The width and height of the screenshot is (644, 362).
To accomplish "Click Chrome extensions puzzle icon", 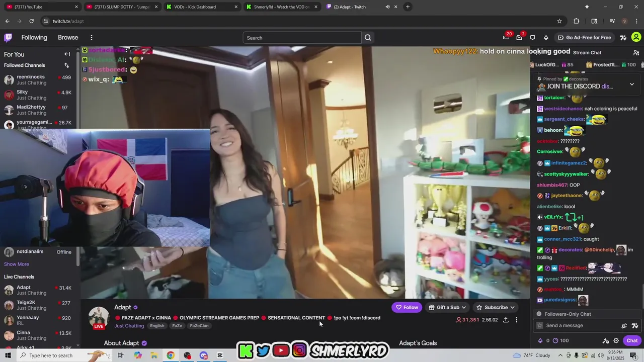I will tap(577, 21).
